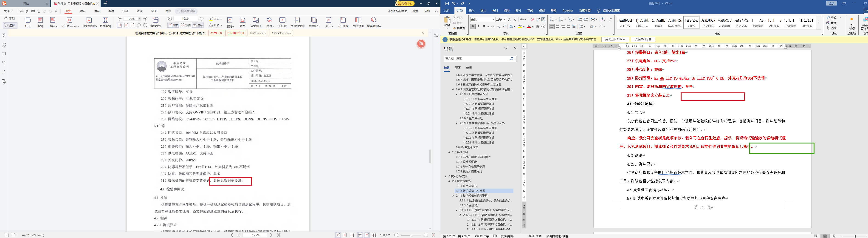The height and width of the screenshot is (238, 868).
Task: Open the PDF压缩 compression tool
Action: coord(343,20)
